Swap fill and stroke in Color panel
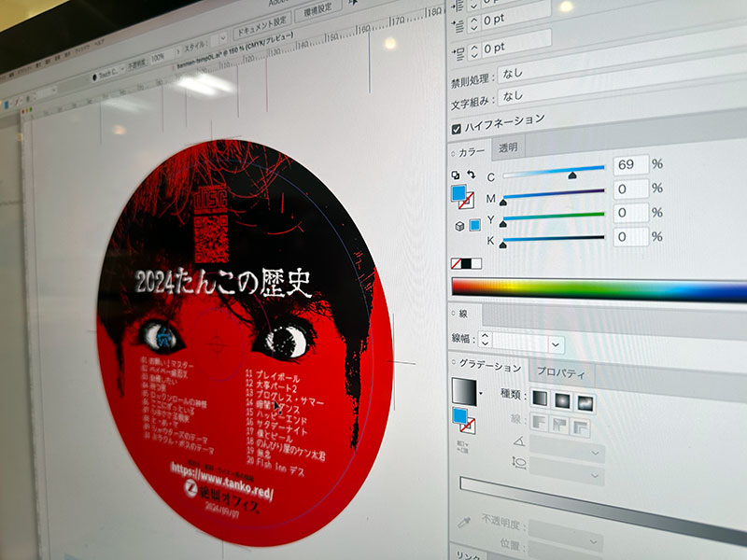Screen dimensions: 747x560 (x=472, y=175)
